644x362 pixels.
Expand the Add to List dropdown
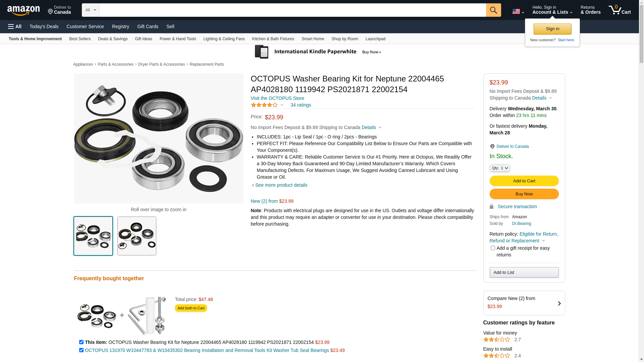tap(524, 272)
